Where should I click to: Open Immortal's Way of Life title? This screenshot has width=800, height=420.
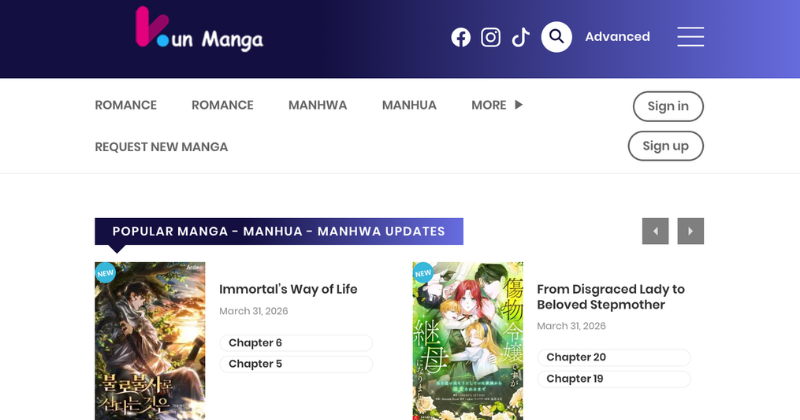pos(288,289)
